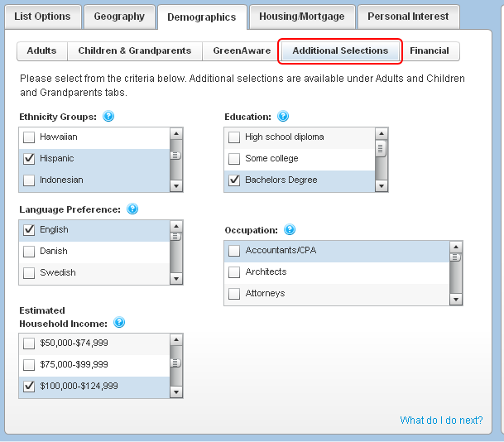Image resolution: width=504 pixels, height=442 pixels.
Task: Click the Education list scrollbar thumb
Action: coord(382,149)
